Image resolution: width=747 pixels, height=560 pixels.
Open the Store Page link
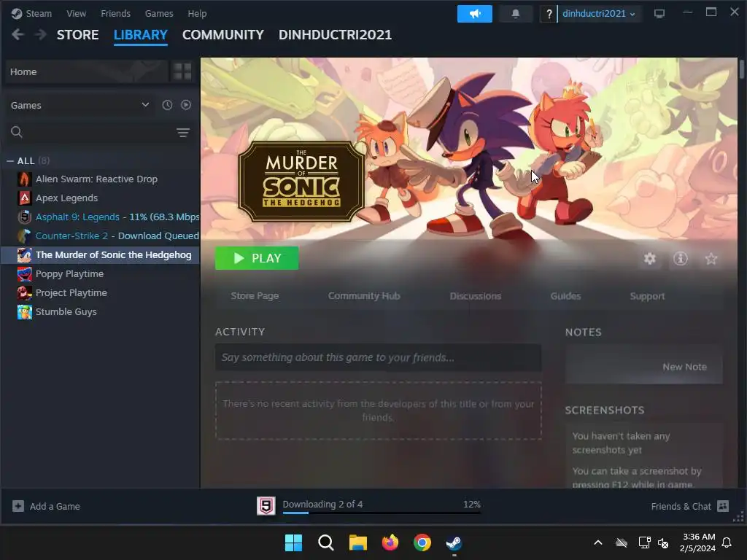pos(255,296)
